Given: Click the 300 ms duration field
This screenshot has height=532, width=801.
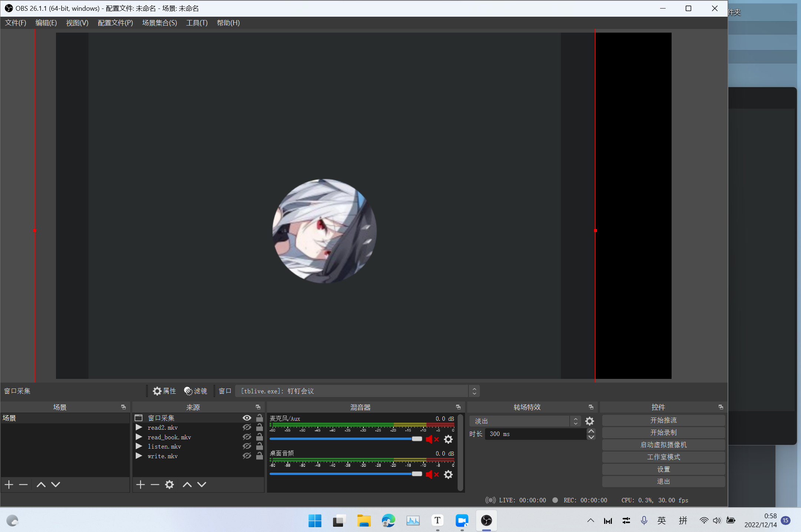Looking at the screenshot, I should coord(536,434).
